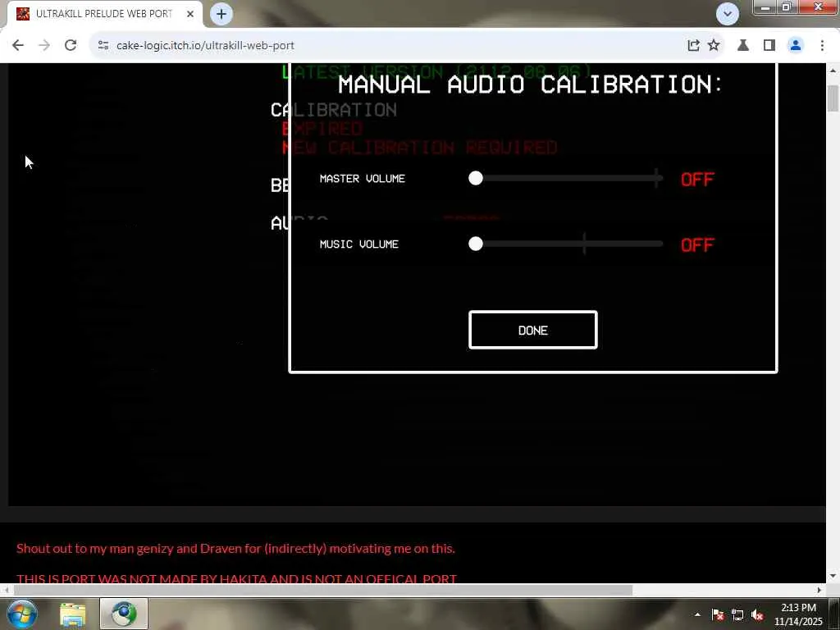The height and width of the screenshot is (630, 840).
Task: Show hidden system tray icons
Action: click(697, 614)
